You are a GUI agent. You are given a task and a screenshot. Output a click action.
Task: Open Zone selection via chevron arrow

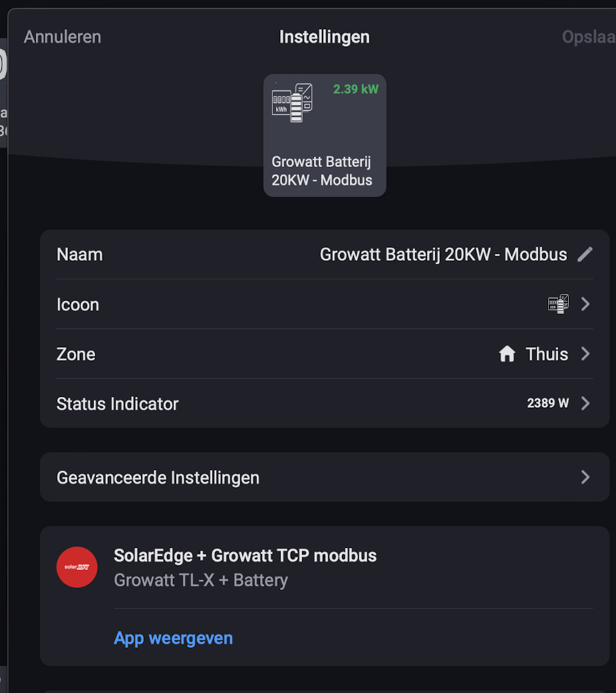[x=585, y=354]
